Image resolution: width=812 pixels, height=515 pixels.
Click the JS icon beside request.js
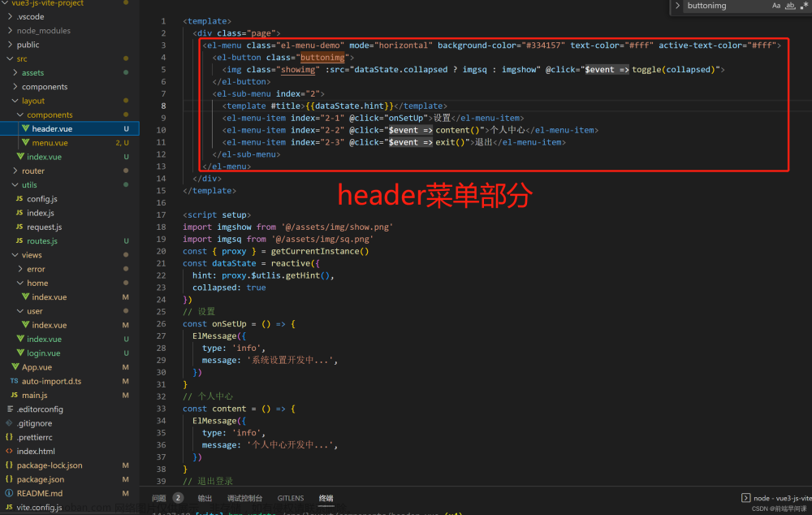point(19,227)
